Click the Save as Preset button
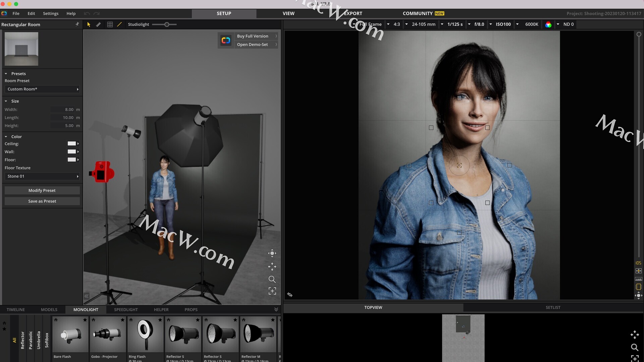644x362 pixels. click(42, 201)
